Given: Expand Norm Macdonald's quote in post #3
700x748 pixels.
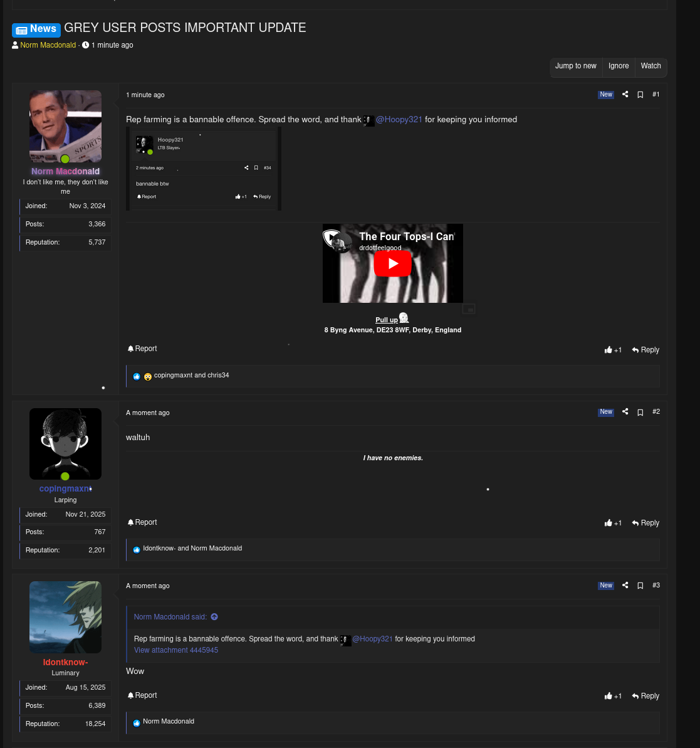Looking at the screenshot, I should [214, 617].
